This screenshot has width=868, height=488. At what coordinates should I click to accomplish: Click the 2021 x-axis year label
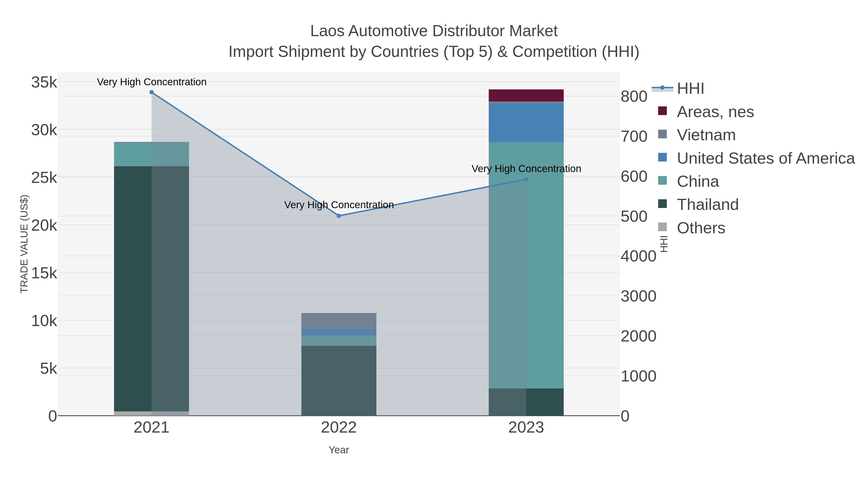(151, 428)
